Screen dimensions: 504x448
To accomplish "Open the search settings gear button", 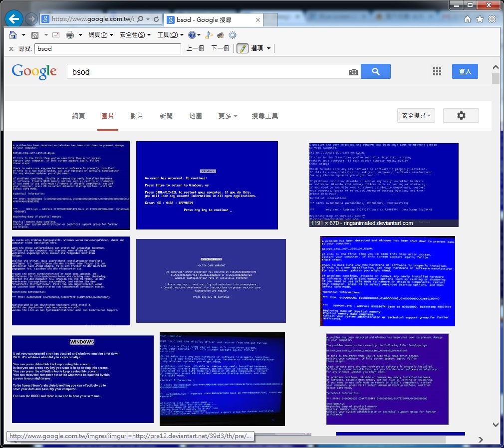I will tap(461, 116).
